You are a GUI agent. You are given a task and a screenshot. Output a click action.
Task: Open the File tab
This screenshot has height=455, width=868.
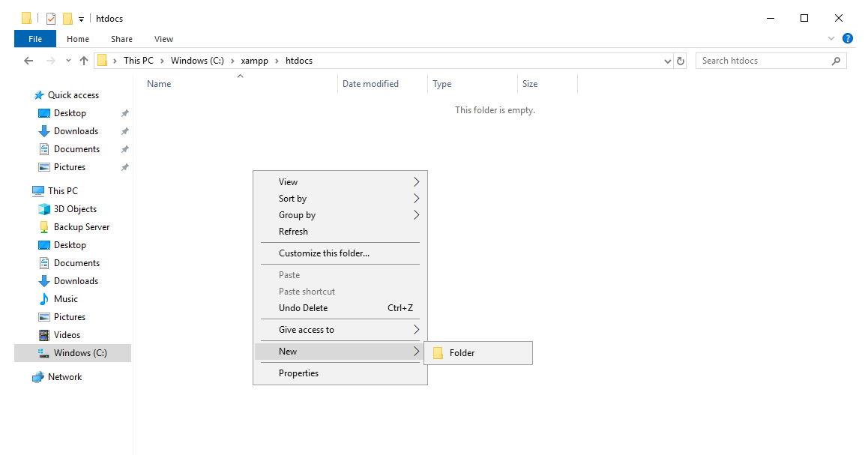click(34, 39)
